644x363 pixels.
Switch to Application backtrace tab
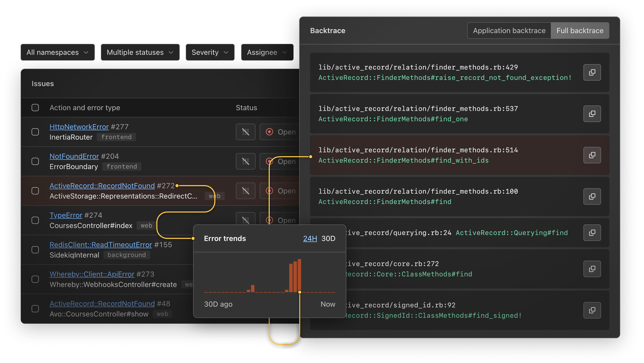[x=509, y=31]
